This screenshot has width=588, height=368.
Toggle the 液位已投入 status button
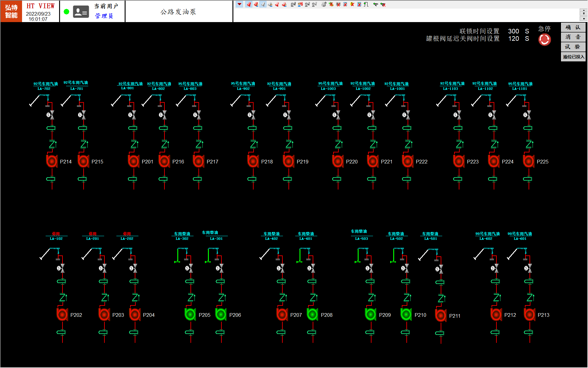click(x=573, y=57)
